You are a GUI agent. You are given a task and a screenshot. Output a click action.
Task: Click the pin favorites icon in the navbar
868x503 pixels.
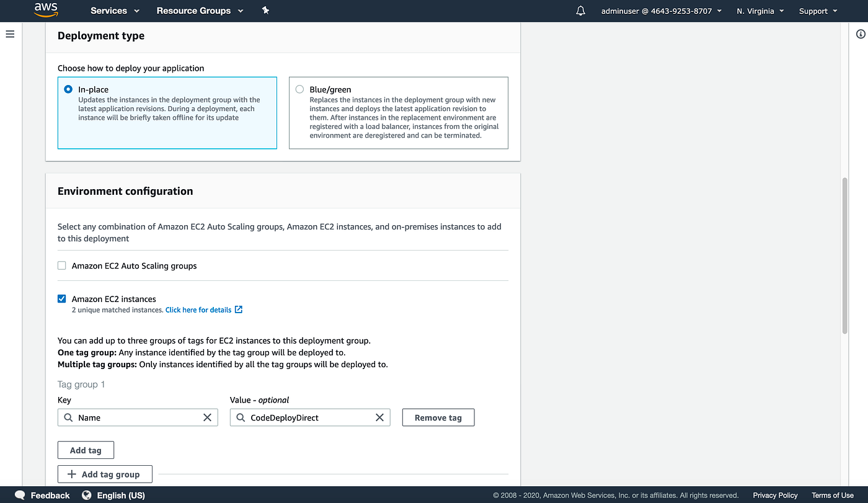(265, 11)
